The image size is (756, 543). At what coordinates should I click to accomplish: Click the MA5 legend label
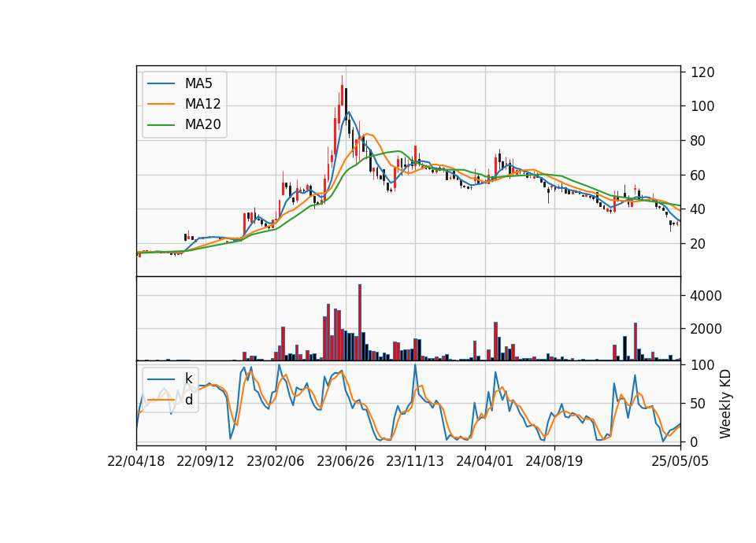pos(198,83)
